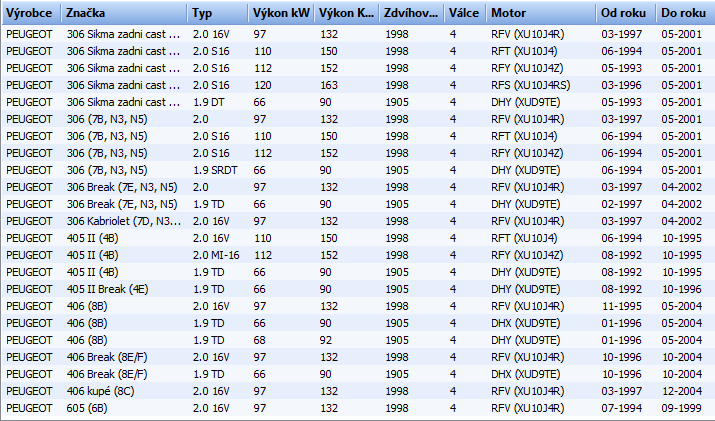
Task: Sort by the Od roku column header
Action: (626, 13)
